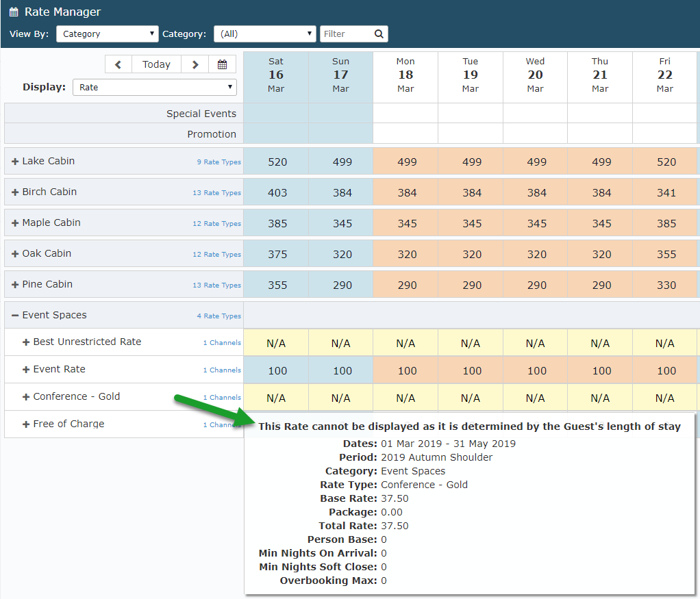Expand the Event Rate row
The height and width of the screenshot is (599, 700).
(x=26, y=370)
